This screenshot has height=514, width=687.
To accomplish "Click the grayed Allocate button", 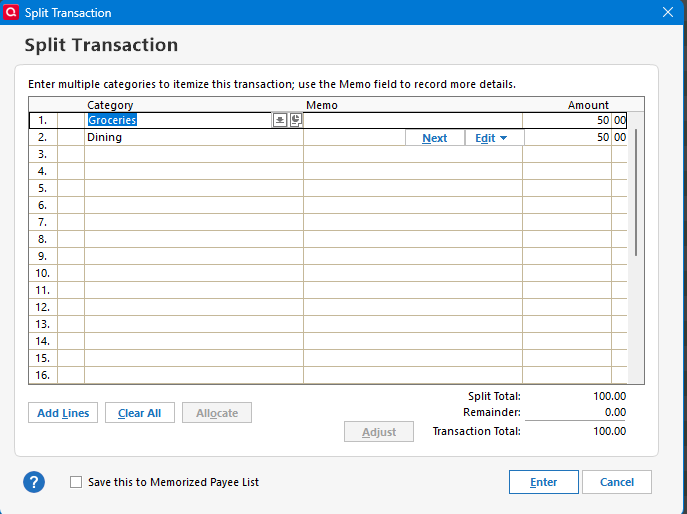I will (217, 413).
